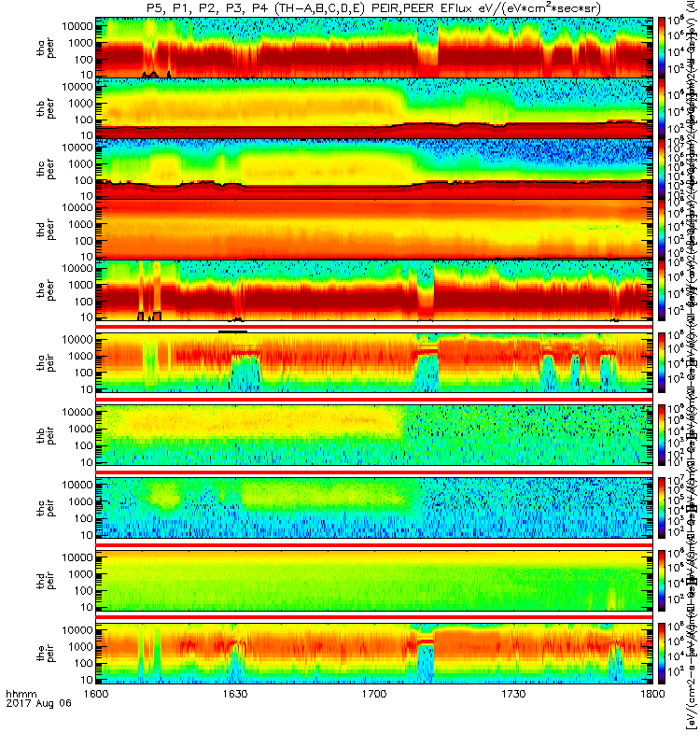Image resolution: width=700 pixels, height=747 pixels.
Task: Click the 1600 time axis label
Action: click(x=96, y=694)
